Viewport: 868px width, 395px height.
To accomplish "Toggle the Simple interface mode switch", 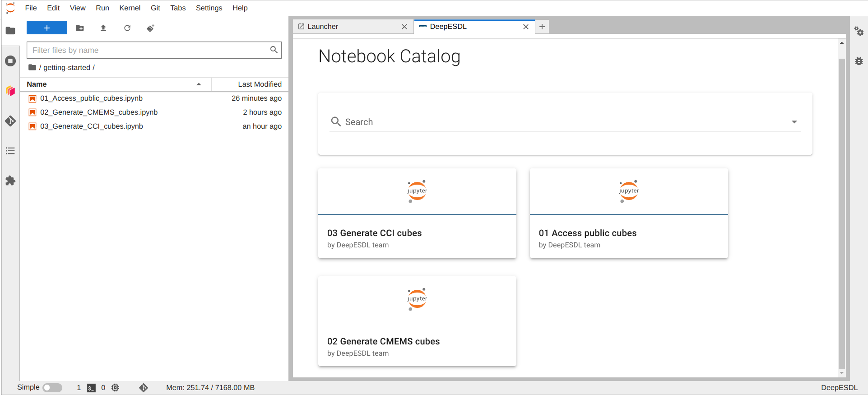I will 52,388.
